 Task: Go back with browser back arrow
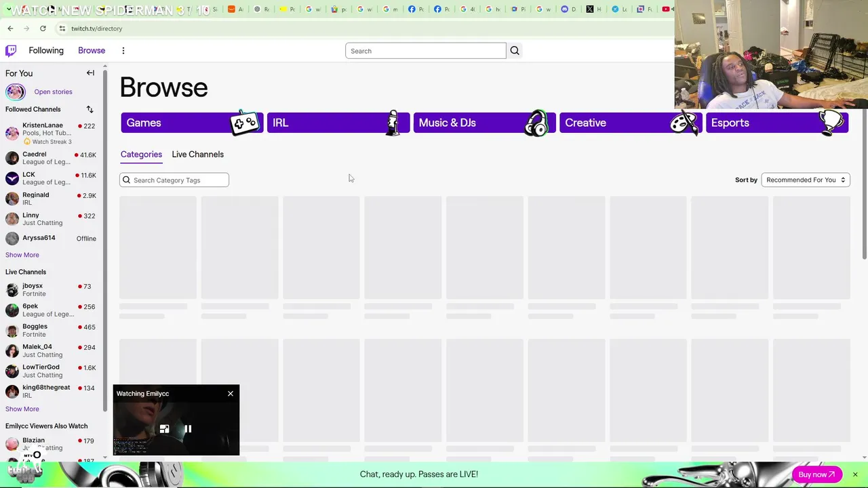tap(10, 28)
